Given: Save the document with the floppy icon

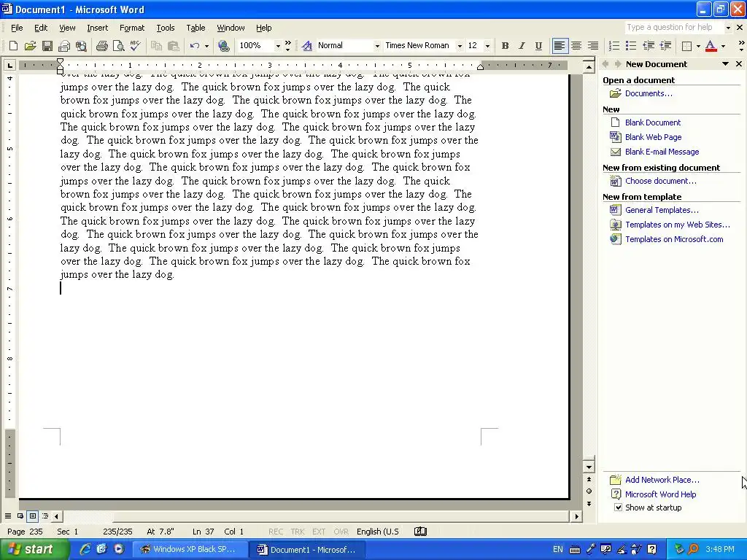Looking at the screenshot, I should click(x=47, y=46).
